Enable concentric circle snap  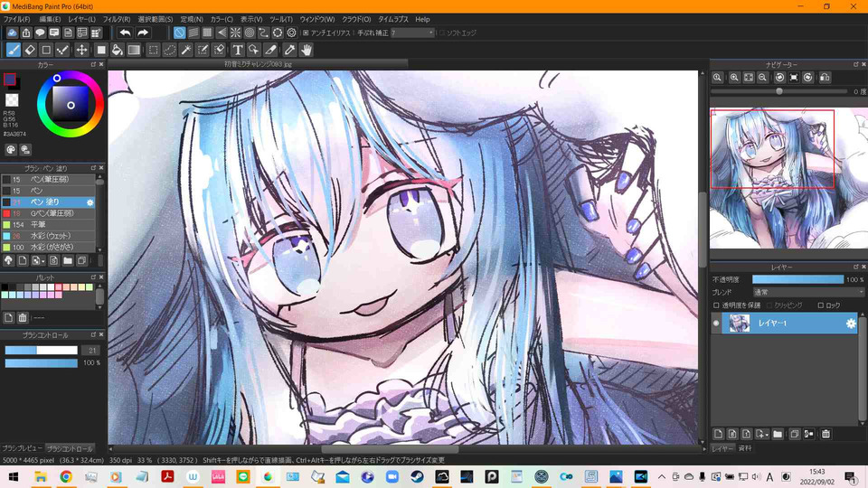[x=250, y=33]
